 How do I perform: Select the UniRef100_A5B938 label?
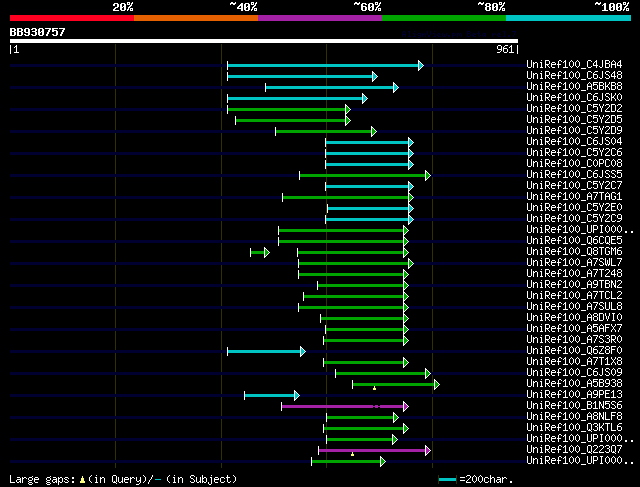574,384
